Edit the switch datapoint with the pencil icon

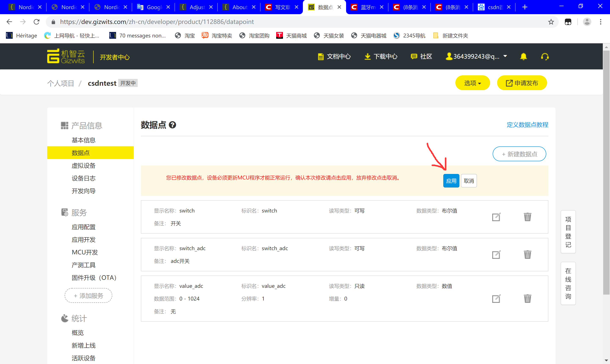click(496, 217)
